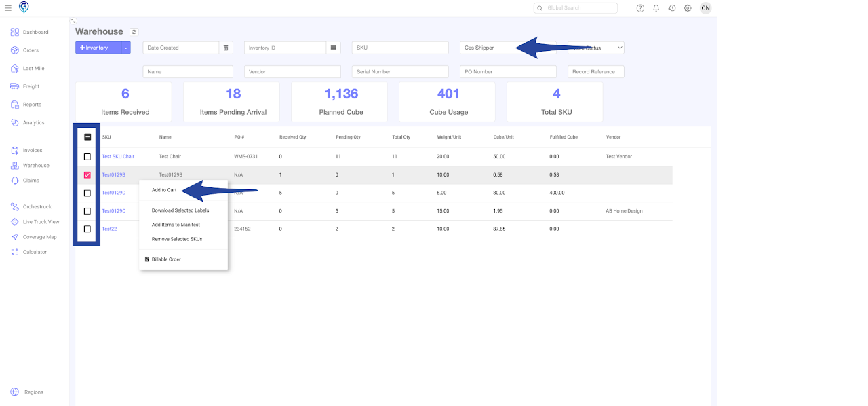Check the 80.00 cube Test0129C row checkbox
The height and width of the screenshot is (406, 868).
pyautogui.click(x=87, y=193)
